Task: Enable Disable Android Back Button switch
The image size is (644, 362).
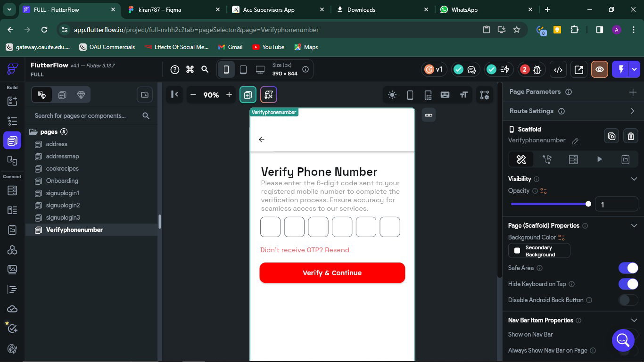Action: point(628,300)
